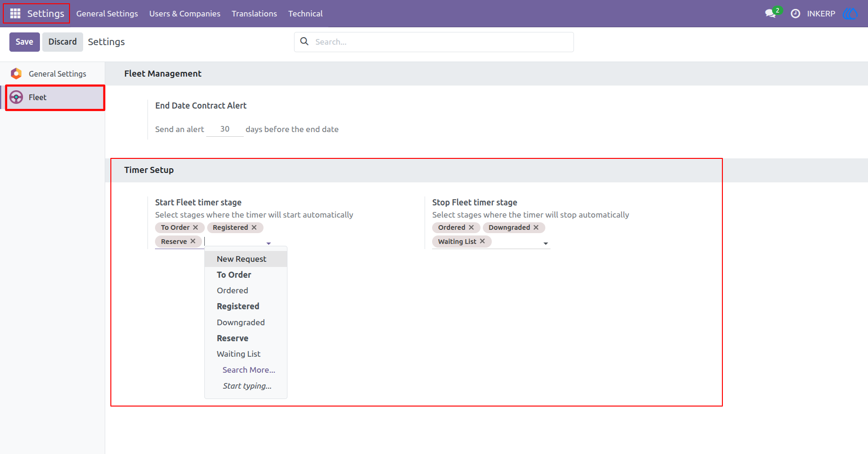Open the Technical menu
868x454 pixels.
305,14
